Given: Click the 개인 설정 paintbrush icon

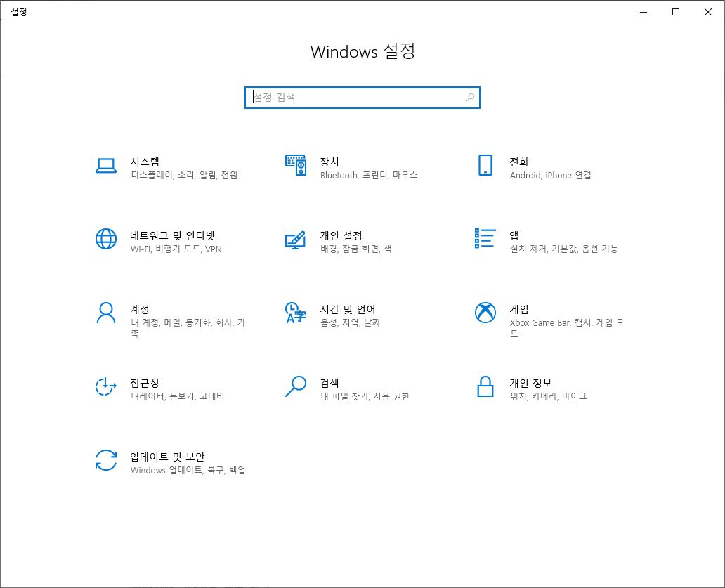Looking at the screenshot, I should pos(296,240).
